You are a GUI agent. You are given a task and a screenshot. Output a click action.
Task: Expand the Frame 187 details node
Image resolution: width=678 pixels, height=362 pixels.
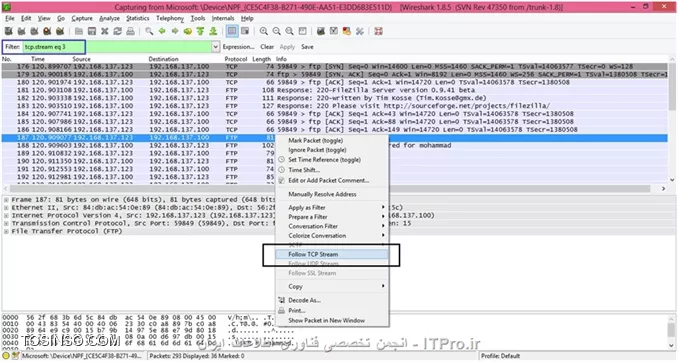[x=6, y=200]
